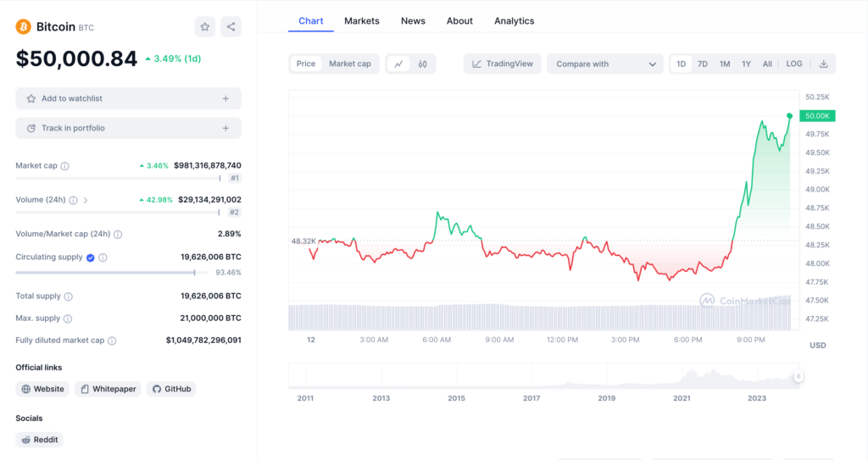
Task: Track Bitcoin in portfolio
Action: pos(129,129)
